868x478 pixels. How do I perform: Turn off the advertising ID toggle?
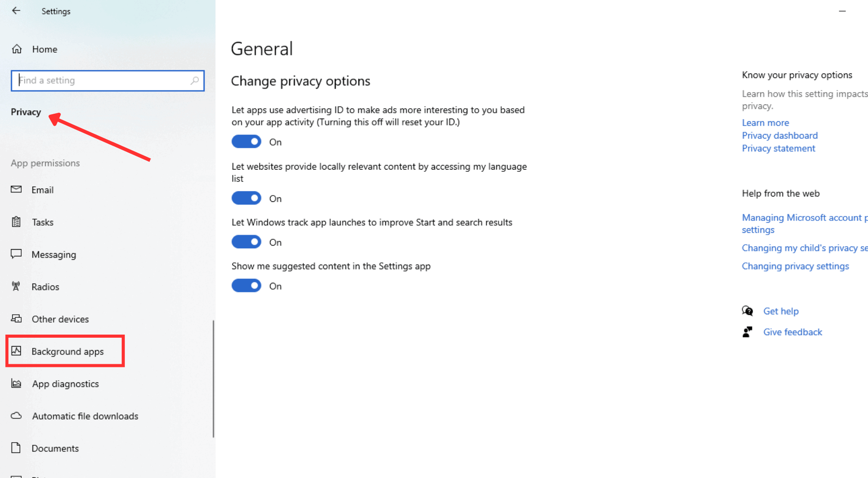coord(246,142)
